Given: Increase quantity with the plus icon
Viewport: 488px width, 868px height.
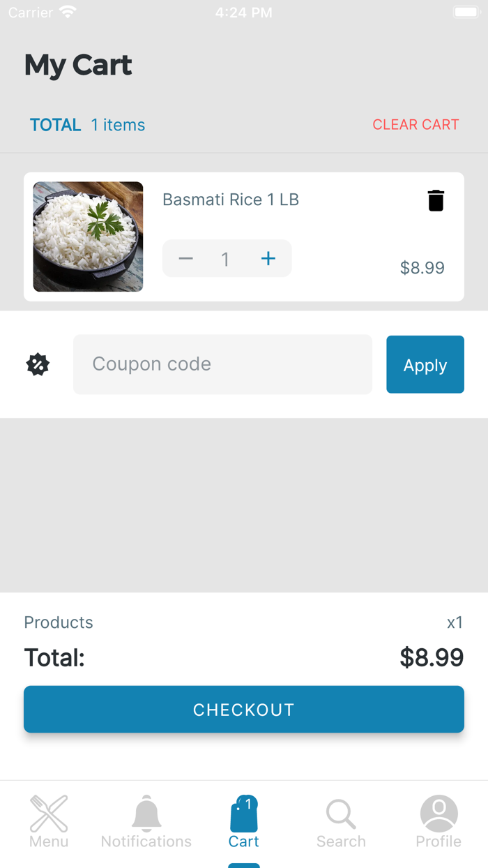Looking at the screenshot, I should click(268, 258).
